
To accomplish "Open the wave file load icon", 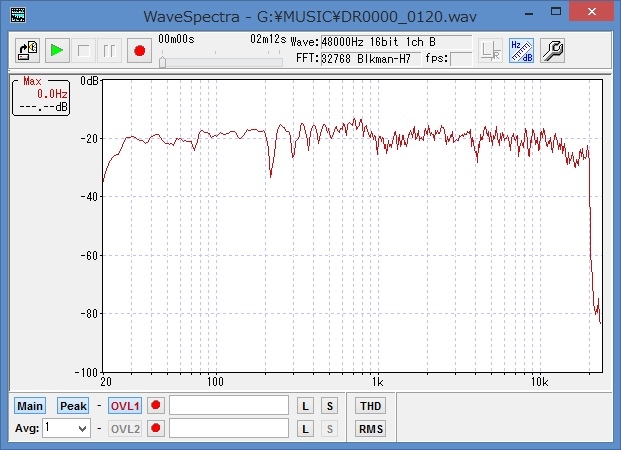I will click(x=28, y=51).
